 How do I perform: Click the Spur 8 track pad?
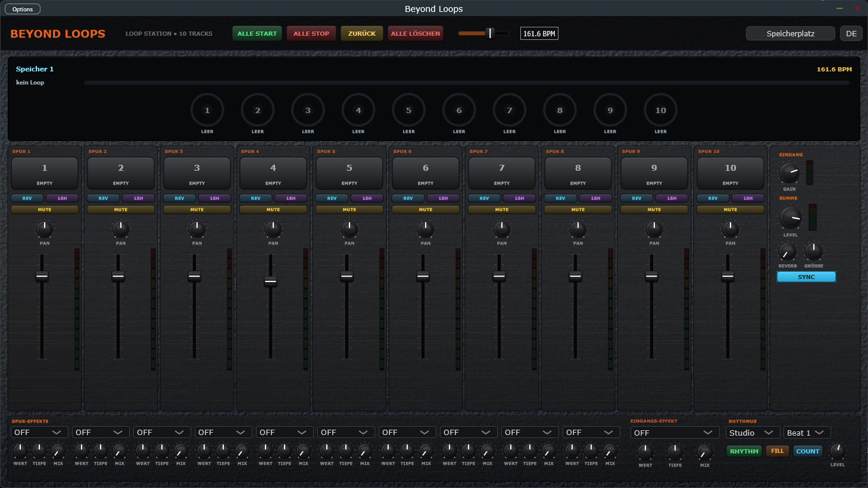[x=578, y=173]
